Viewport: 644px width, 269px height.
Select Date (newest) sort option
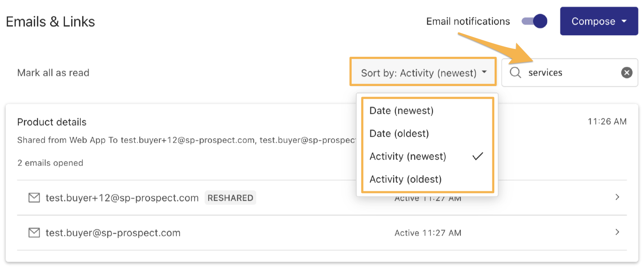pyautogui.click(x=427, y=111)
